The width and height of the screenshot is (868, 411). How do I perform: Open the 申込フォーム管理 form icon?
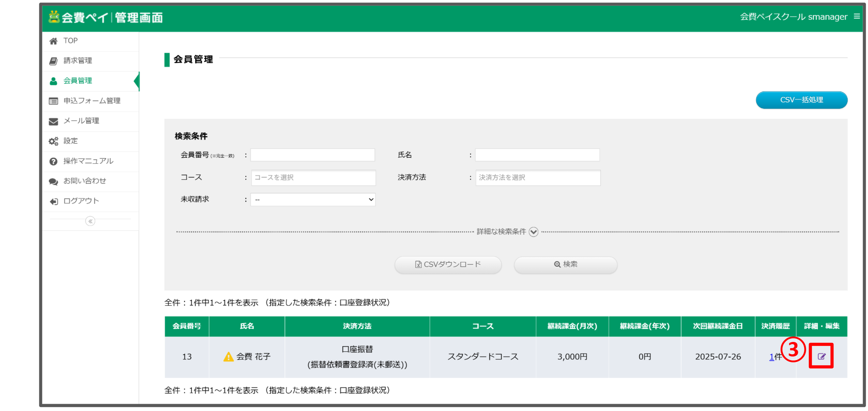pos(53,101)
